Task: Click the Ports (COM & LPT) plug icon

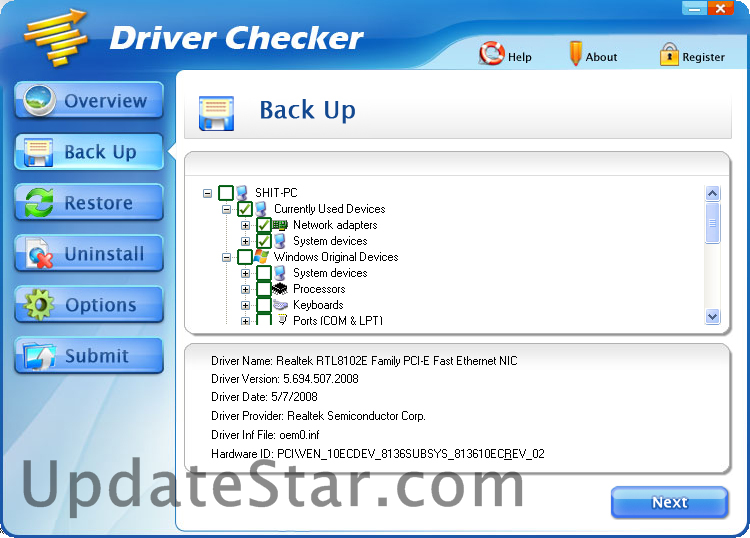Action: point(282,320)
